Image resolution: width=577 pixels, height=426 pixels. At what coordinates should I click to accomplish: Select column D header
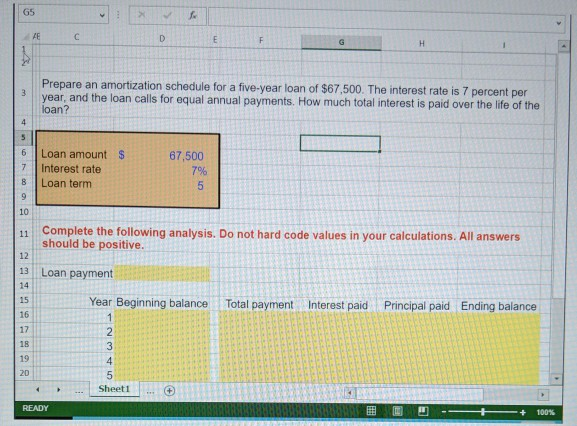tap(162, 38)
